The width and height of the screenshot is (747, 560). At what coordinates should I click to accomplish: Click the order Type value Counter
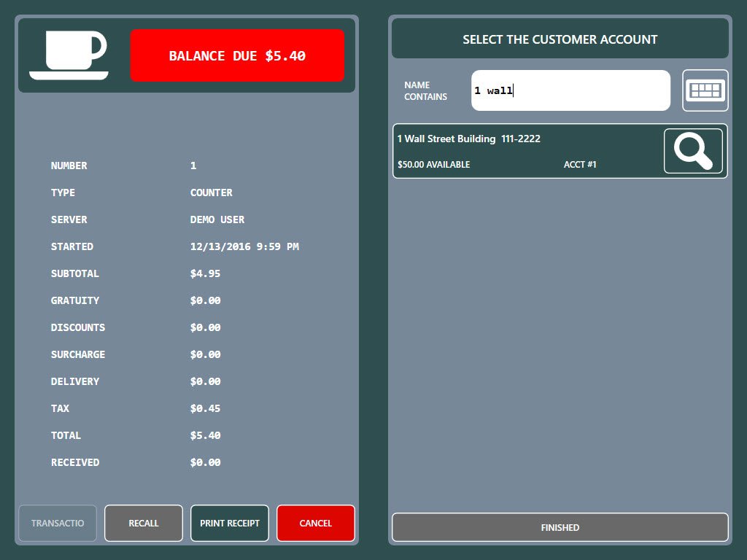tap(211, 192)
